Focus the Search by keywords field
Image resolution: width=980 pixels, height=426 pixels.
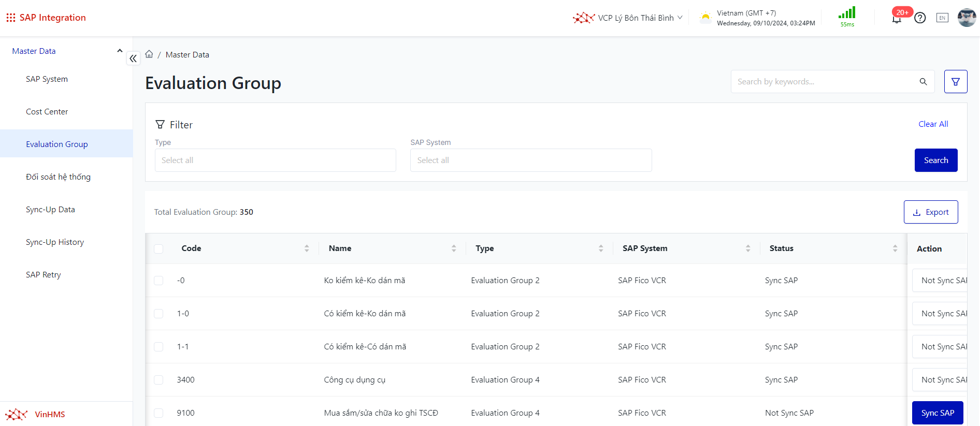[x=824, y=82]
